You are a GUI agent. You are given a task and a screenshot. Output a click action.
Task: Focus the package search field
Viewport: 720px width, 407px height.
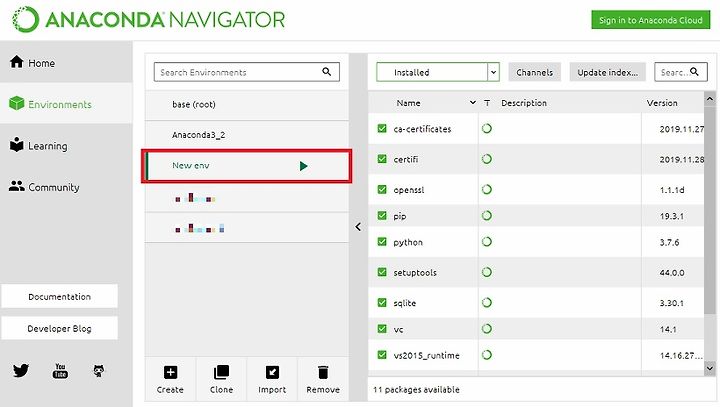pyautogui.click(x=681, y=72)
